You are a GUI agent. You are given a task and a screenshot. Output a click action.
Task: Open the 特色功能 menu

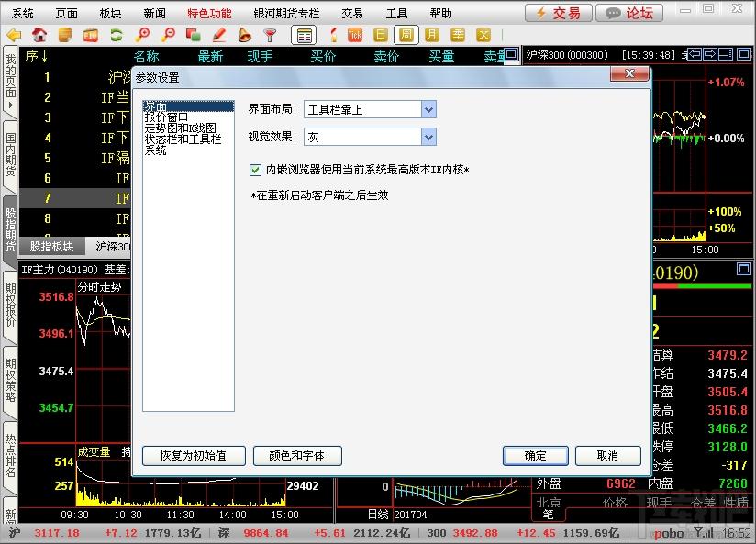pos(209,14)
